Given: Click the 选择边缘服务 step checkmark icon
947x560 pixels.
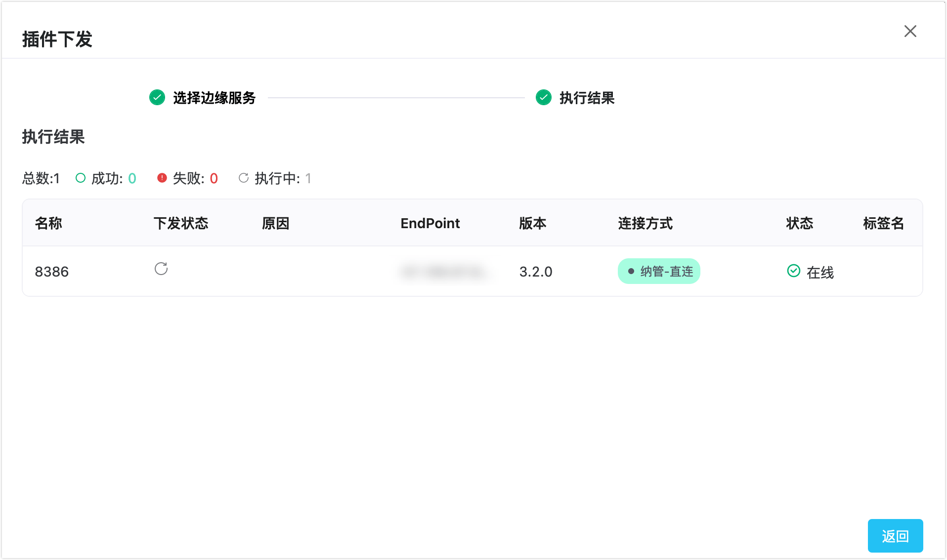Looking at the screenshot, I should [156, 98].
